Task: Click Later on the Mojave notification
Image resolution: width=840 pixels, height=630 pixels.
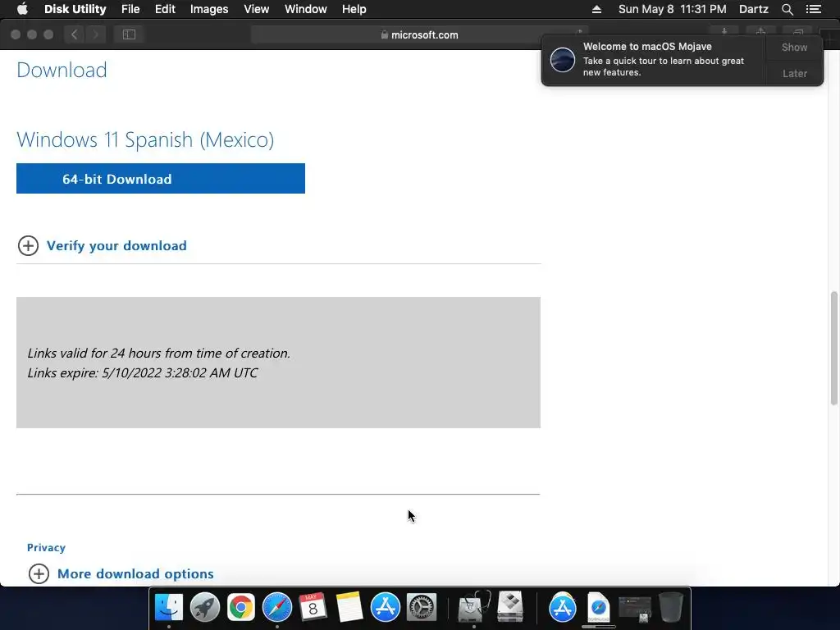Action: pyautogui.click(x=794, y=73)
